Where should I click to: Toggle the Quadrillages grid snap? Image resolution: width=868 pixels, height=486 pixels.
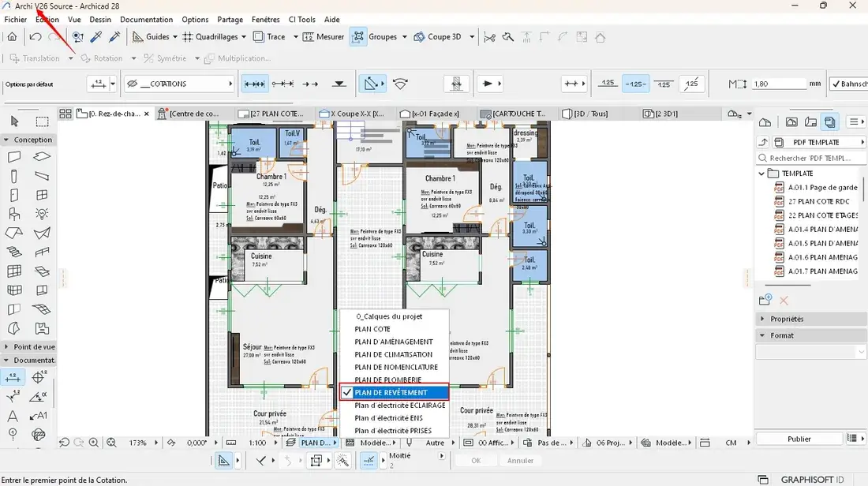[x=188, y=36]
